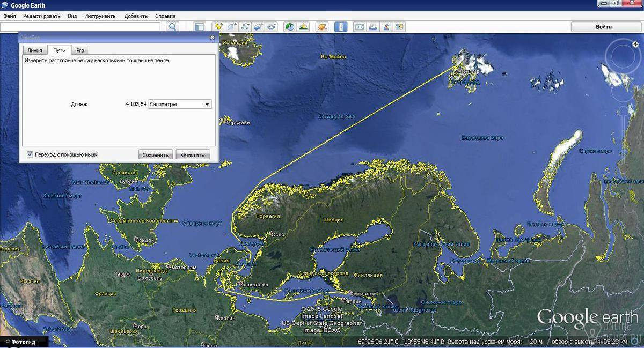The width and height of the screenshot is (644, 348).
Task: Open the planet switcher dropdown
Action: [x=322, y=27]
